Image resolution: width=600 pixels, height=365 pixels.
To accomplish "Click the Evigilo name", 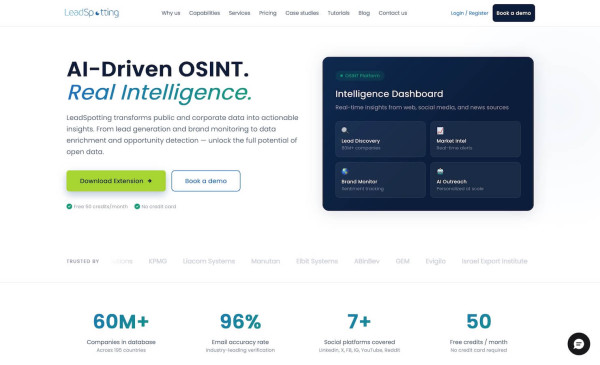I will tap(435, 261).
